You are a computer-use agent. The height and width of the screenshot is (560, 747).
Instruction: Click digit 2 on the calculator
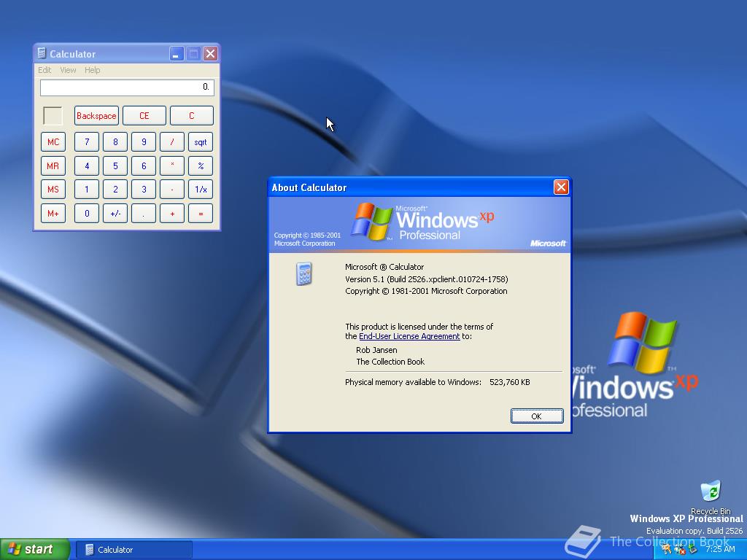click(x=115, y=189)
